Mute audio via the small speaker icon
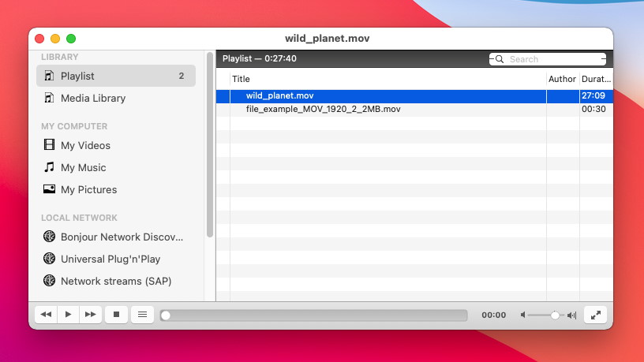The width and height of the screenshot is (644, 362). pyautogui.click(x=522, y=315)
